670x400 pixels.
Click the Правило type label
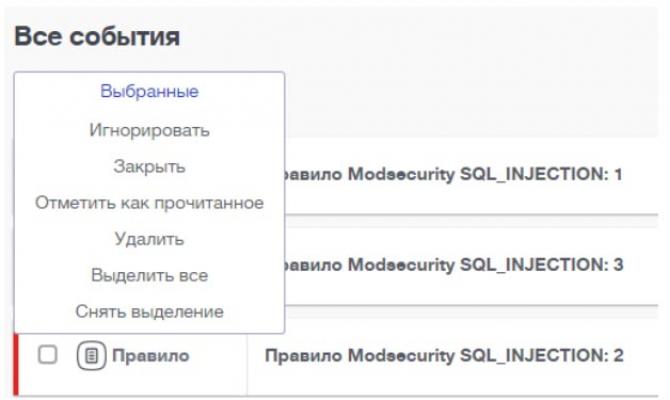point(150,355)
